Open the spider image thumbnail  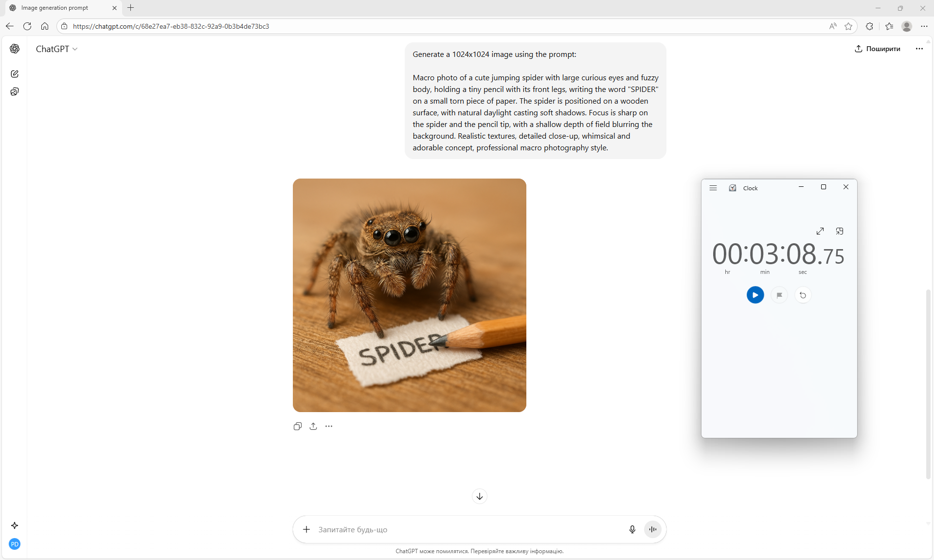tap(409, 295)
